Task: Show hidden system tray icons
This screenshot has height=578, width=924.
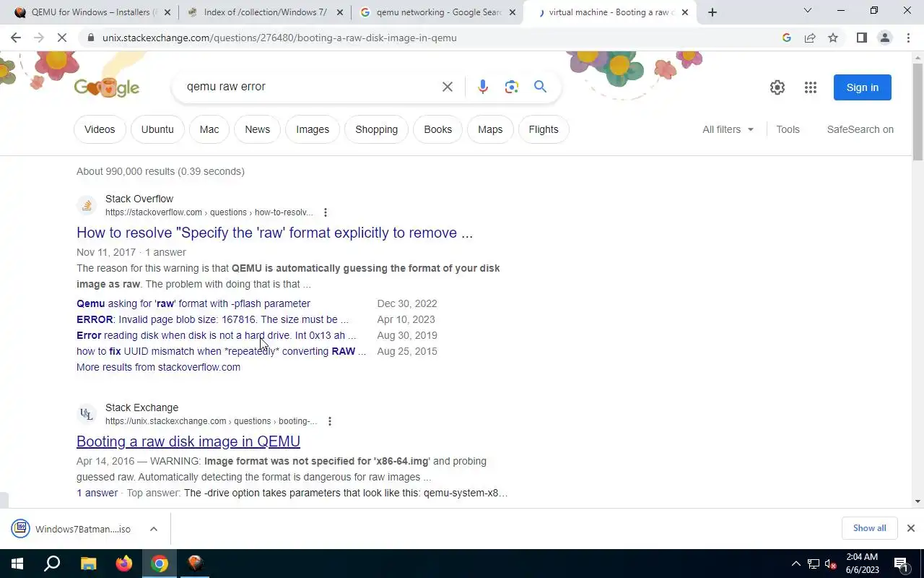Action: click(x=796, y=564)
